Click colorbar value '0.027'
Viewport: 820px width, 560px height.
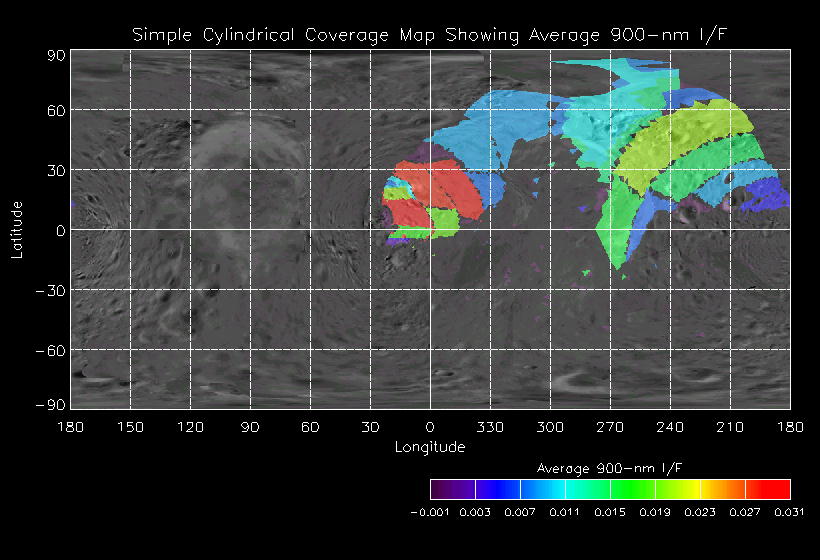[745, 512]
